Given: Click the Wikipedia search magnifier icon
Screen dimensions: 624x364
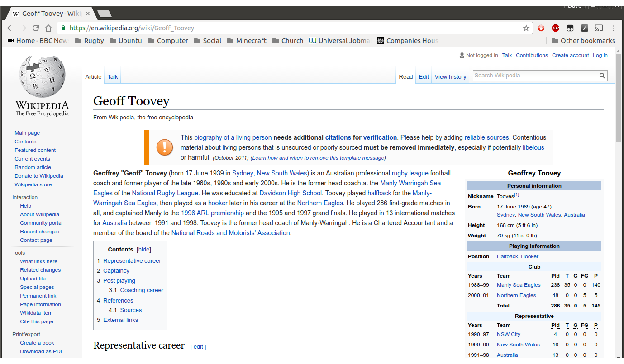Looking at the screenshot, I should 602,76.
